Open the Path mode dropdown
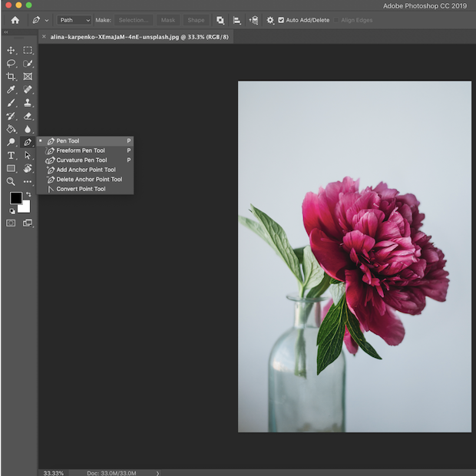This screenshot has height=476, width=476. (74, 20)
